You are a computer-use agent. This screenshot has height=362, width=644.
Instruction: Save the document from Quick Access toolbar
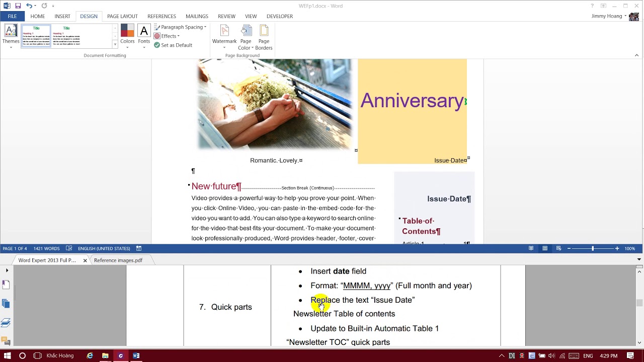pyautogui.click(x=18, y=6)
